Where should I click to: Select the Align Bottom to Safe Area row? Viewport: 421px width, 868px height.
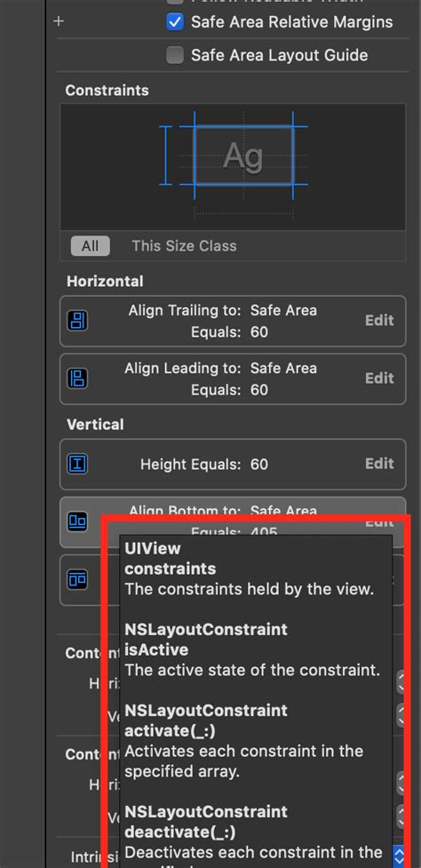pyautogui.click(x=233, y=522)
